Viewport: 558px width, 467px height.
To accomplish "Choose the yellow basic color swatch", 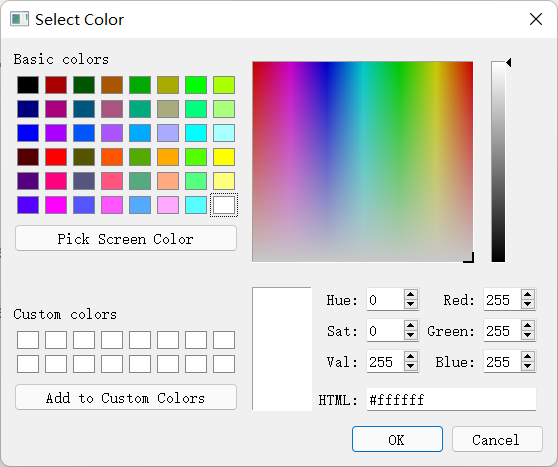I will (224, 157).
